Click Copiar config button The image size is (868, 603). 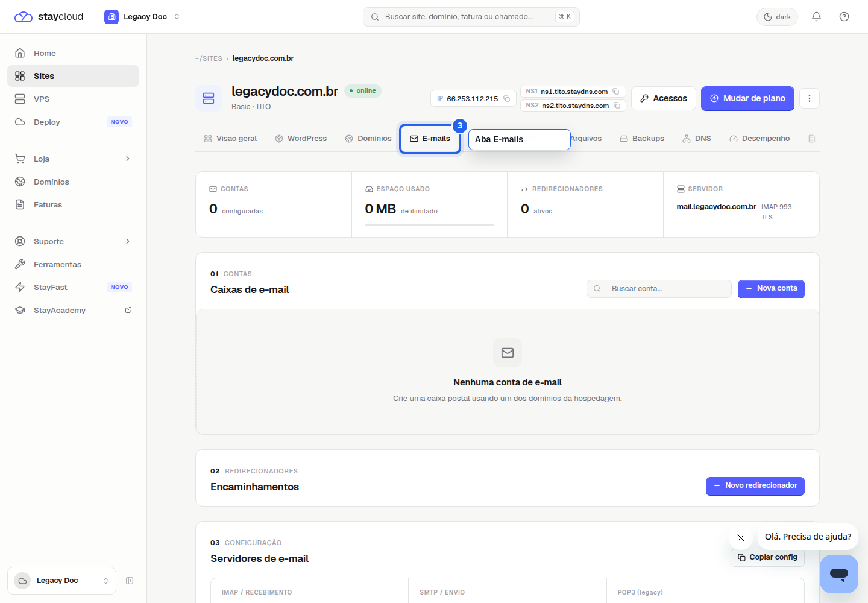click(767, 557)
